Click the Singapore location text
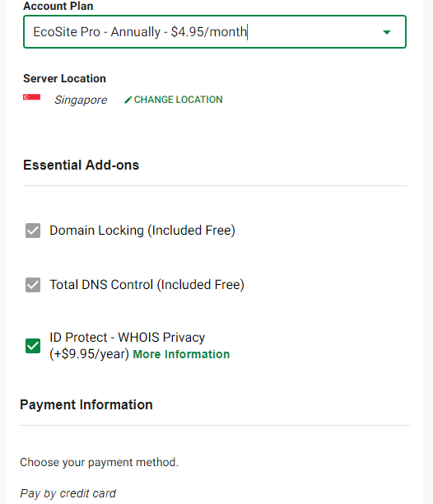The height and width of the screenshot is (504, 433). click(x=81, y=100)
